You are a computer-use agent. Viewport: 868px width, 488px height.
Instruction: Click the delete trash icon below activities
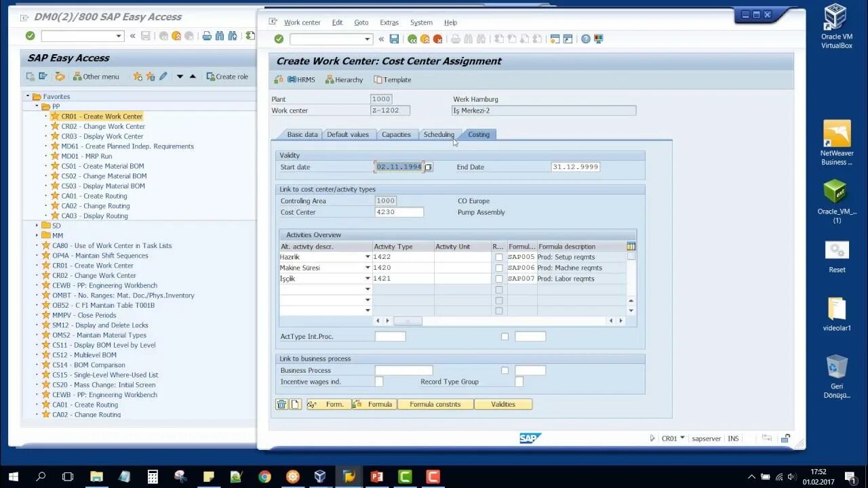[x=281, y=405]
